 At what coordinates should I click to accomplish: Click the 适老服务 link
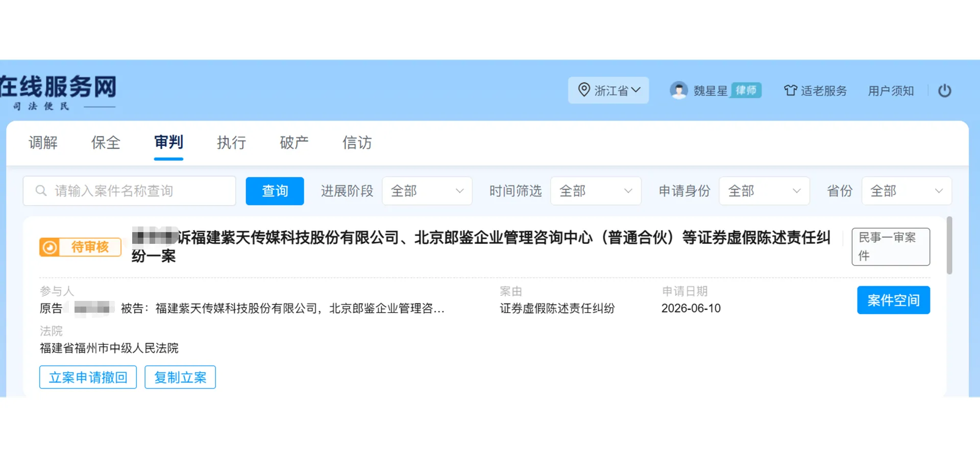click(824, 91)
